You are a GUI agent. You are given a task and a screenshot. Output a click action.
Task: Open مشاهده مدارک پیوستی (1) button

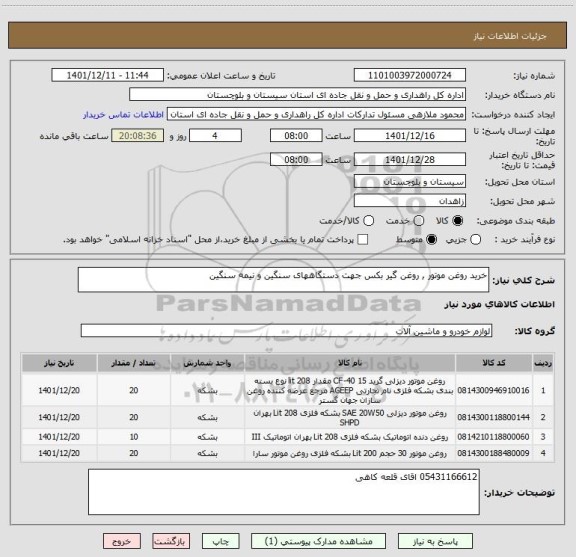pos(318,541)
